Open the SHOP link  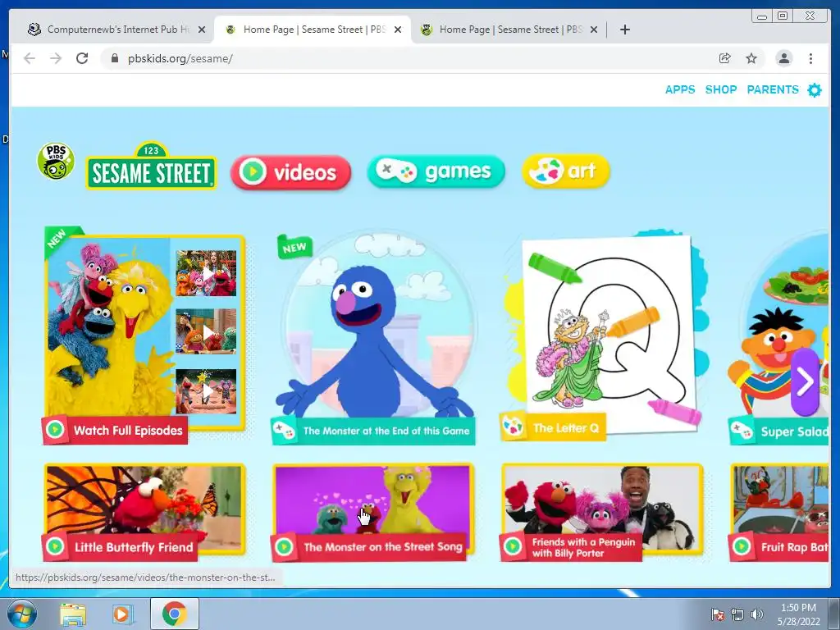coord(721,89)
